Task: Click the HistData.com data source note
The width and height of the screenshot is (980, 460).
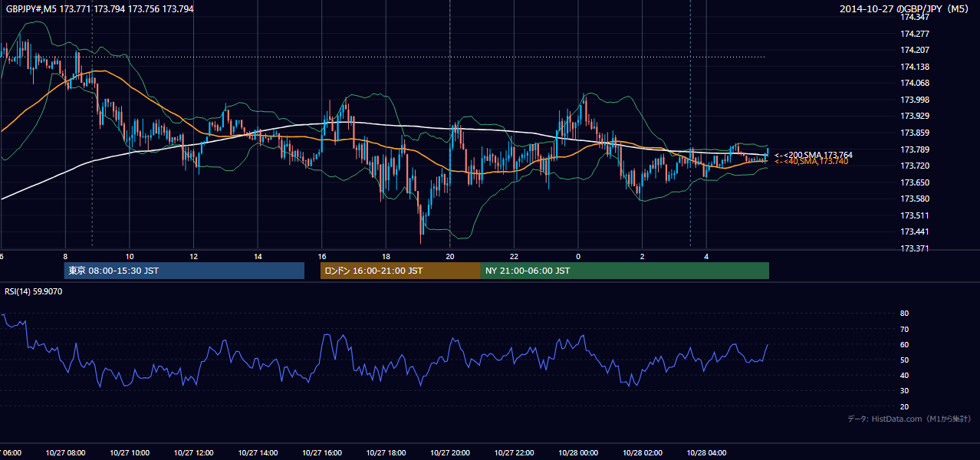Action: pyautogui.click(x=909, y=419)
